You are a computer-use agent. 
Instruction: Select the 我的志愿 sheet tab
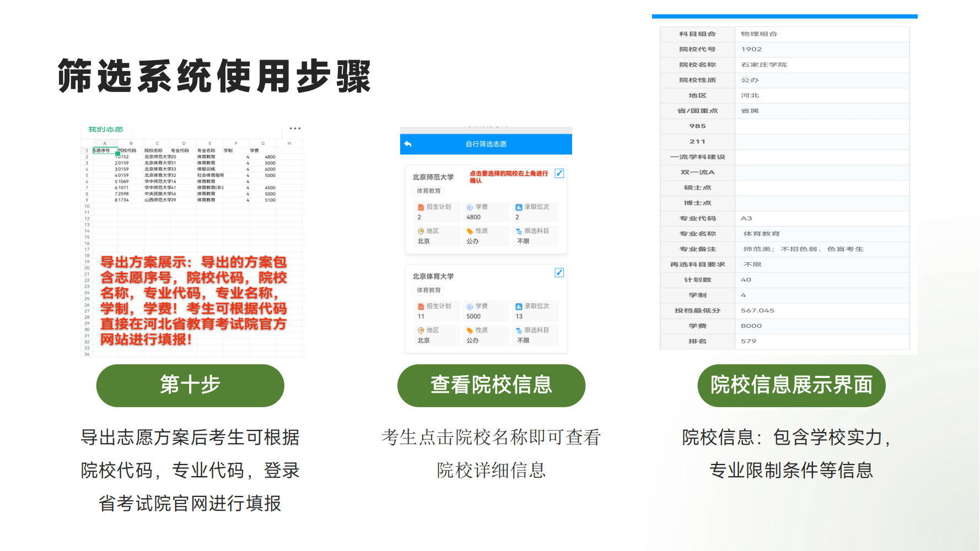(106, 129)
